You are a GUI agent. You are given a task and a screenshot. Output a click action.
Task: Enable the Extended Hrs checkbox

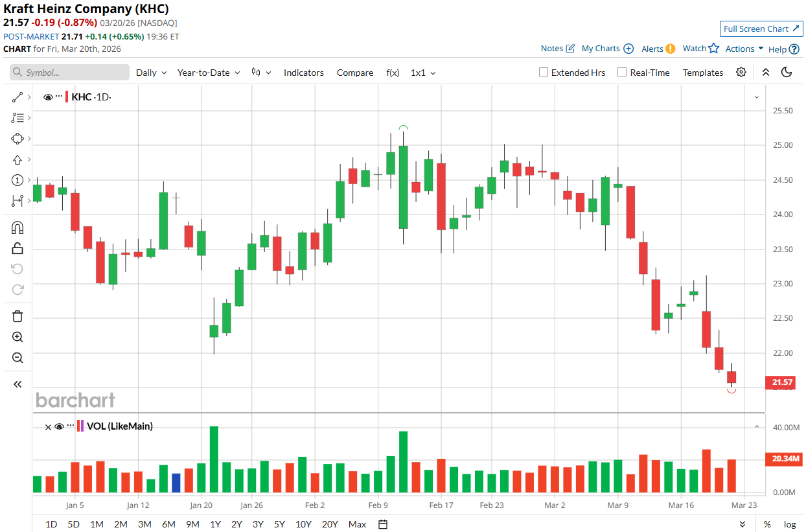544,73
